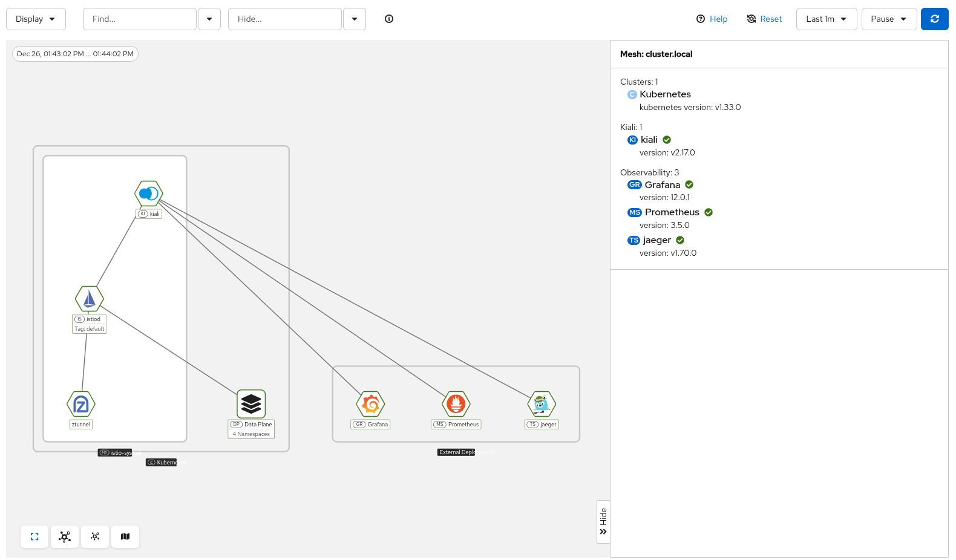Open the Pause refresh interval dropdown
956x560 pixels.
click(x=888, y=19)
